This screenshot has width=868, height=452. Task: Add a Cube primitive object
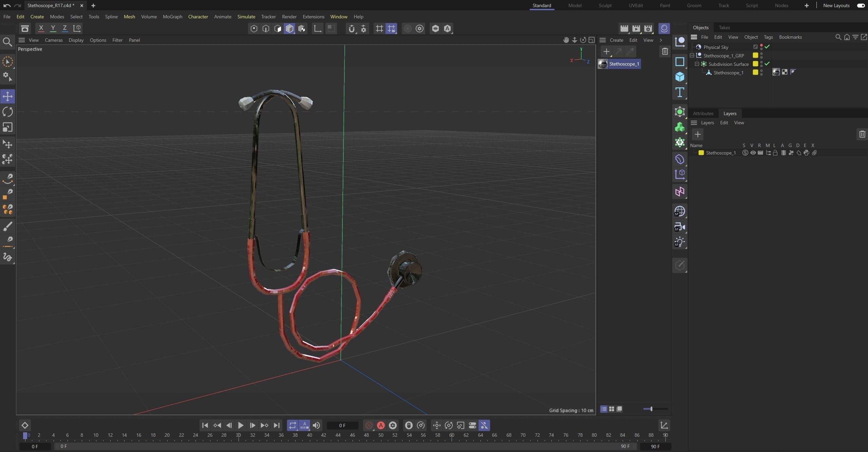680,77
